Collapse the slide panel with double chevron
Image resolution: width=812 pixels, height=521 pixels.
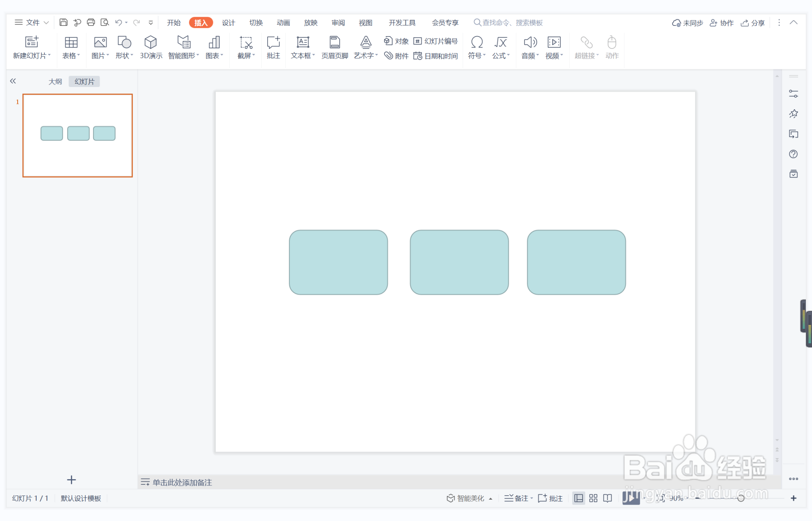(13, 81)
